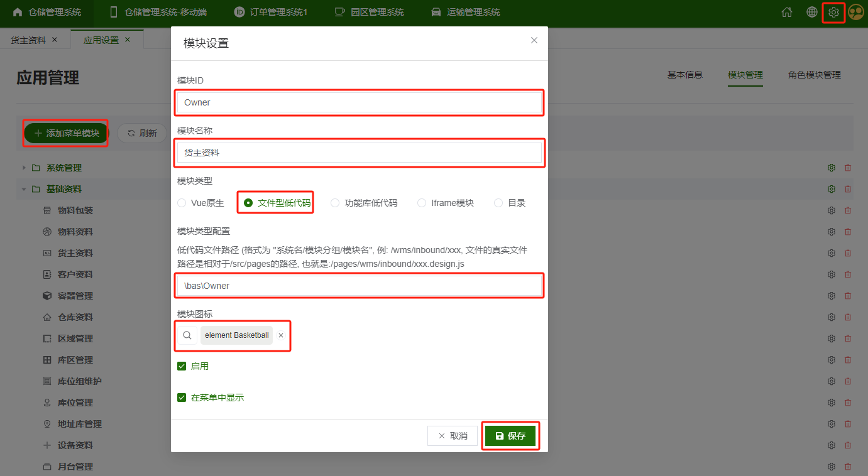Click the 容器管理 box icon

click(x=47, y=296)
